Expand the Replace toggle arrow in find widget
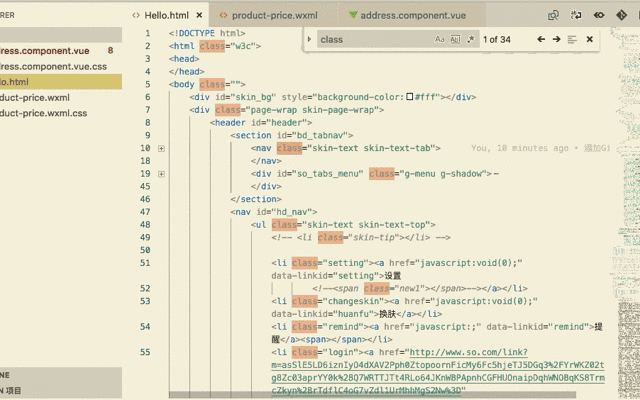The height and width of the screenshot is (400, 640). 309,39
